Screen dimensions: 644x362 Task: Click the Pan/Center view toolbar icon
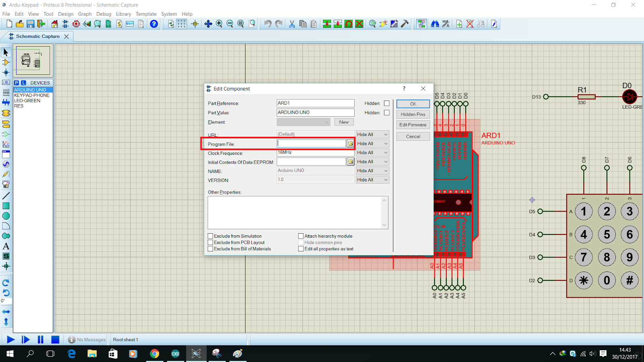(x=208, y=24)
